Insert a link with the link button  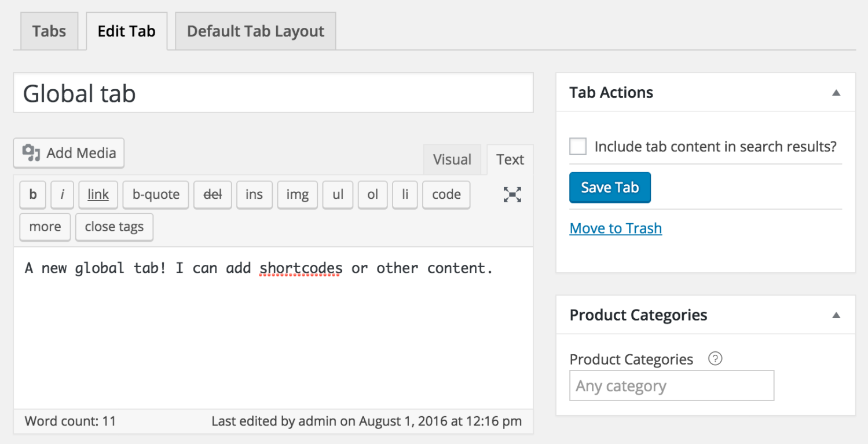pos(98,195)
